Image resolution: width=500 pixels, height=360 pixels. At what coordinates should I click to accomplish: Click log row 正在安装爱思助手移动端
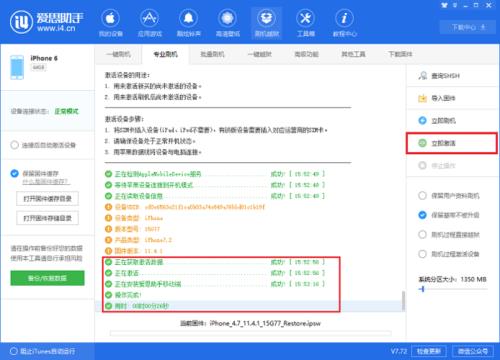(215, 284)
